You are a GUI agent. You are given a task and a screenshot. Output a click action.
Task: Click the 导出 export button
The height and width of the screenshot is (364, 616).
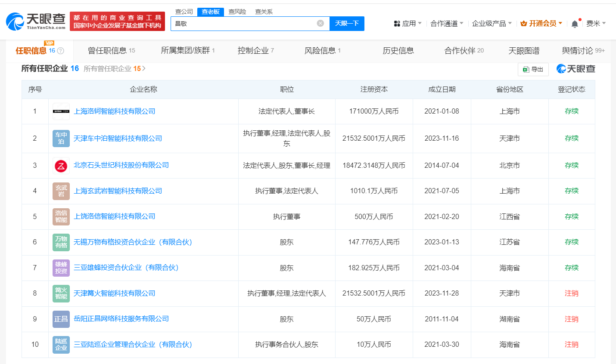[x=533, y=69]
